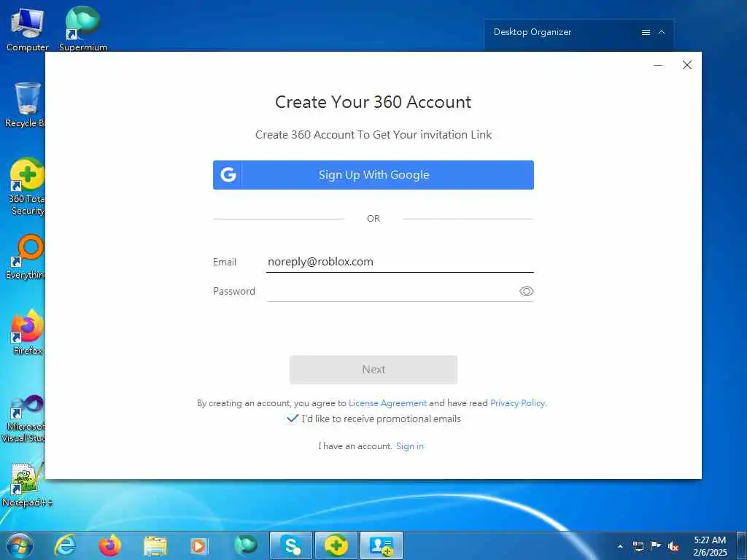Uncheck the promotional emails checkbox
The height and width of the screenshot is (560, 747).
pyautogui.click(x=292, y=419)
